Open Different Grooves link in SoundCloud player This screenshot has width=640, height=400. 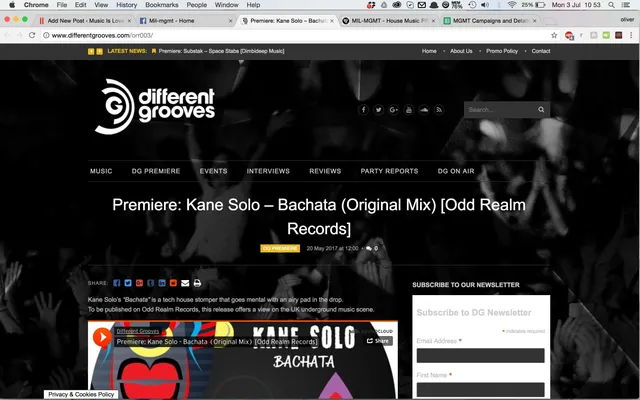pyautogui.click(x=138, y=331)
